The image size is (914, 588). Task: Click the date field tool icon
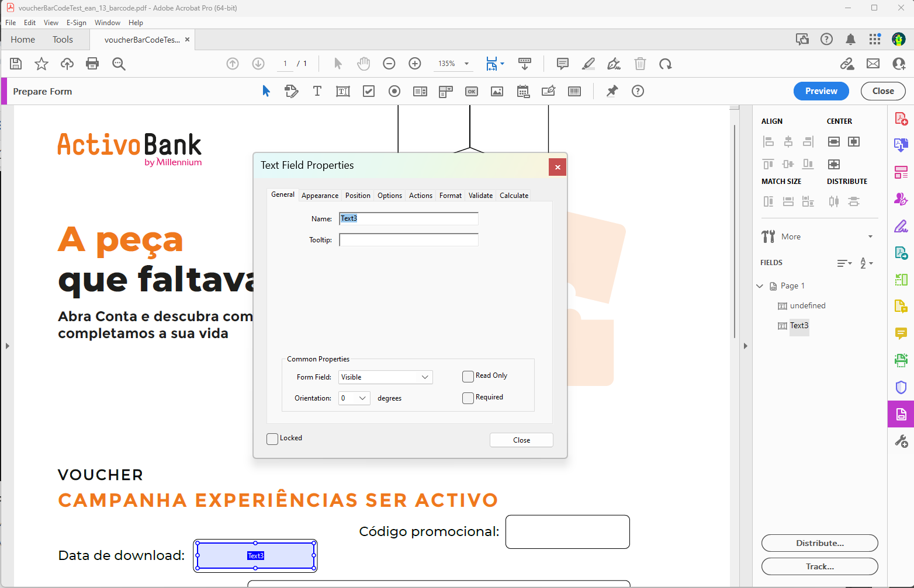pyautogui.click(x=523, y=91)
